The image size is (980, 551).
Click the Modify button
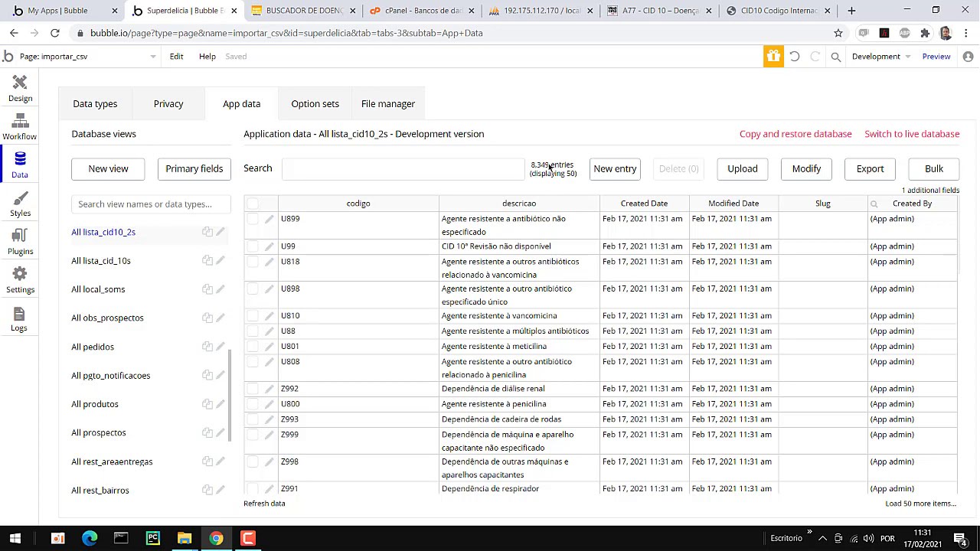coord(806,169)
